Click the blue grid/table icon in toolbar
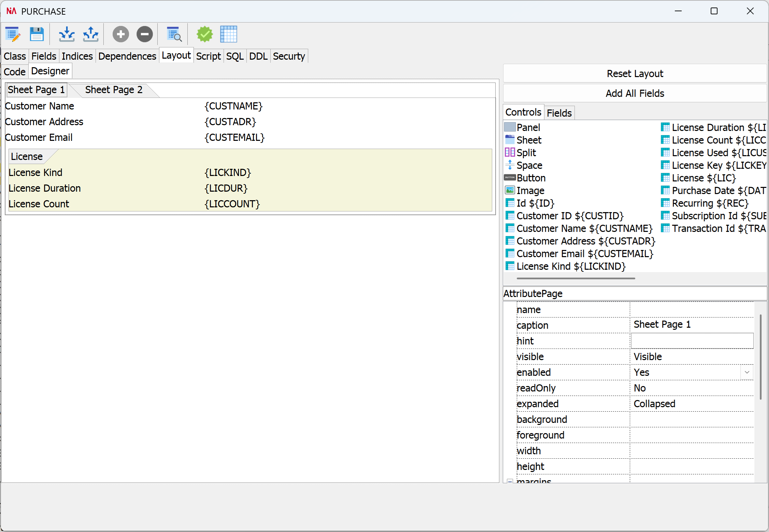 click(229, 34)
